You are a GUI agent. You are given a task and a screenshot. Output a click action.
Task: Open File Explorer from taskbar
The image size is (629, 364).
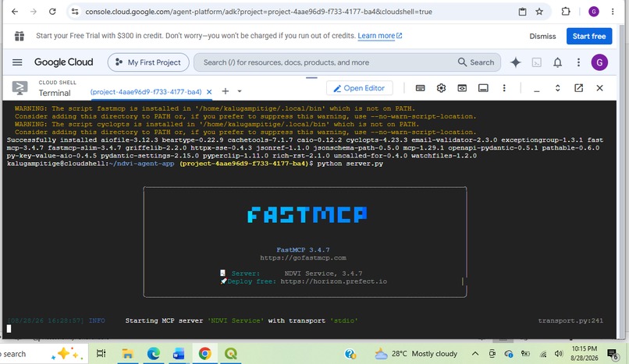[127, 354]
